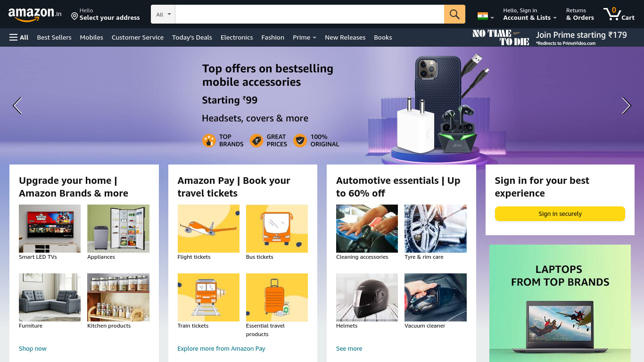The height and width of the screenshot is (362, 644).
Task: Click the India flag language selector
Action: click(486, 16)
